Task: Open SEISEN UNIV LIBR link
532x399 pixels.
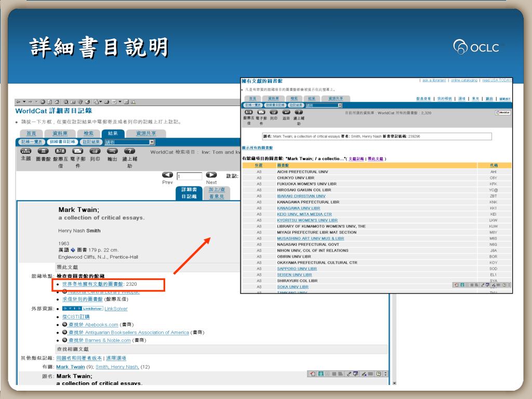Action: (295, 275)
